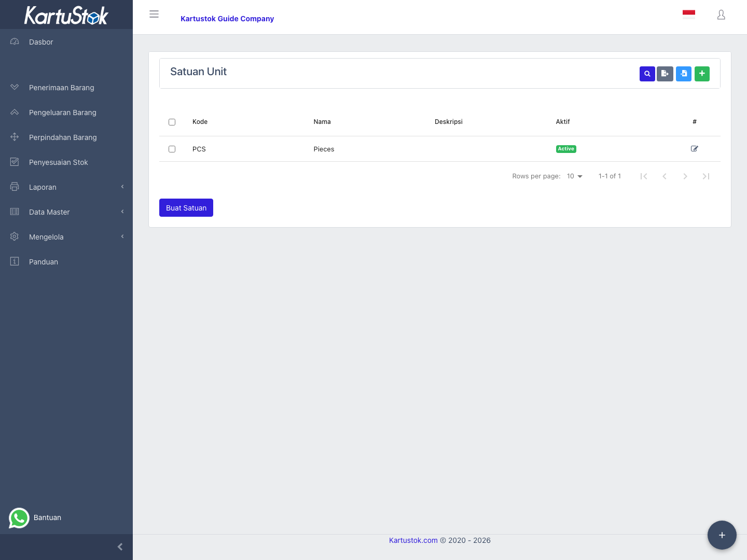Open Pengeluaran Barang menu item

(x=66, y=113)
